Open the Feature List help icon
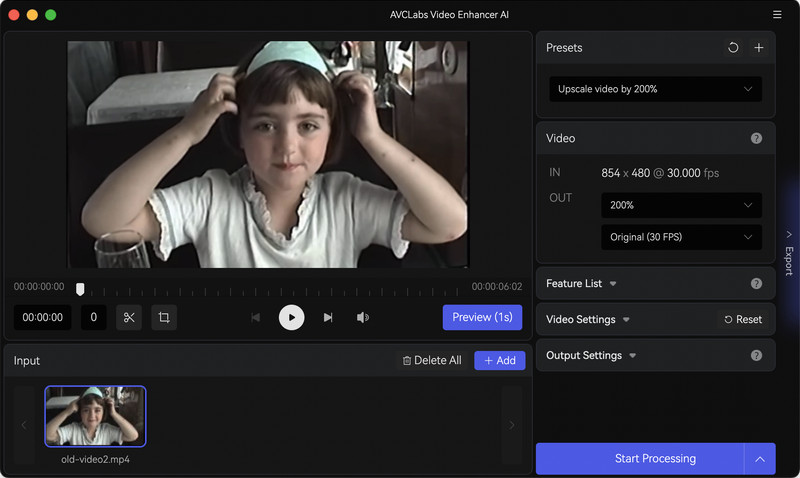800x478 pixels. [x=756, y=284]
